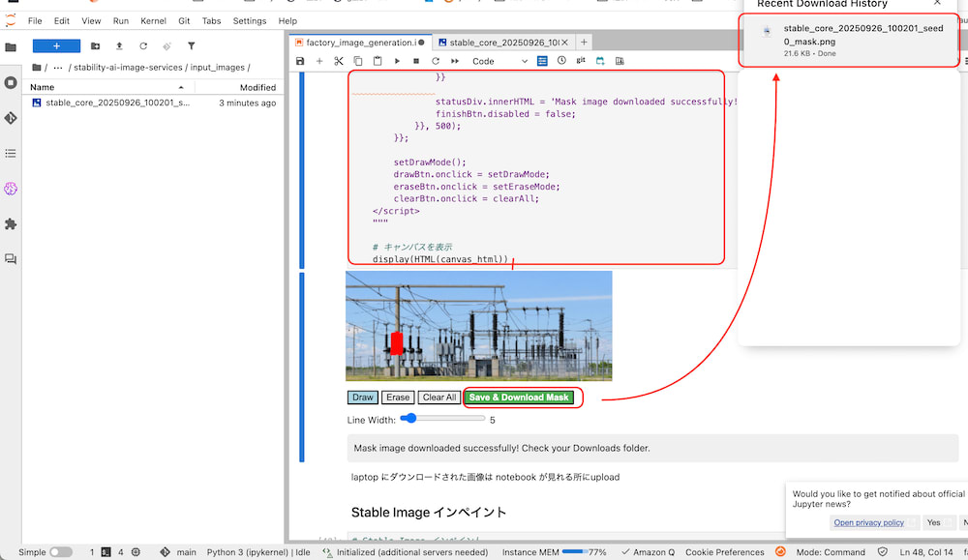Image resolution: width=968 pixels, height=560 pixels.
Task: Save the notebook with the disk icon
Action: [300, 61]
